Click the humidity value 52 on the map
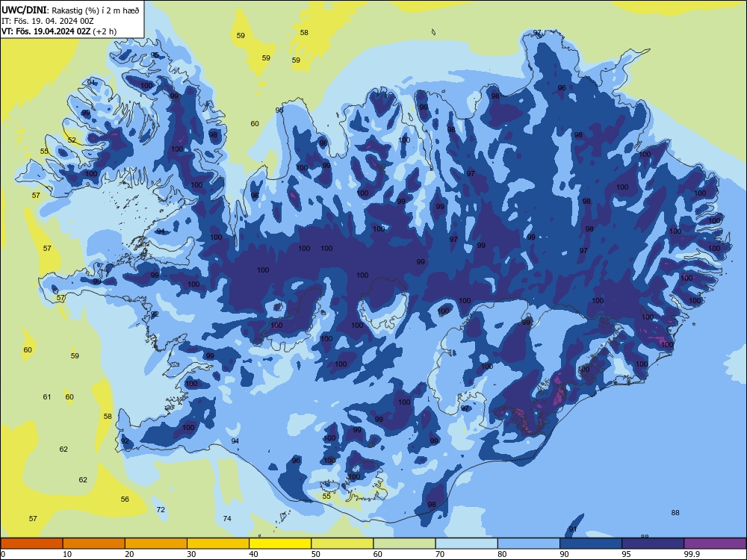 tap(72, 140)
